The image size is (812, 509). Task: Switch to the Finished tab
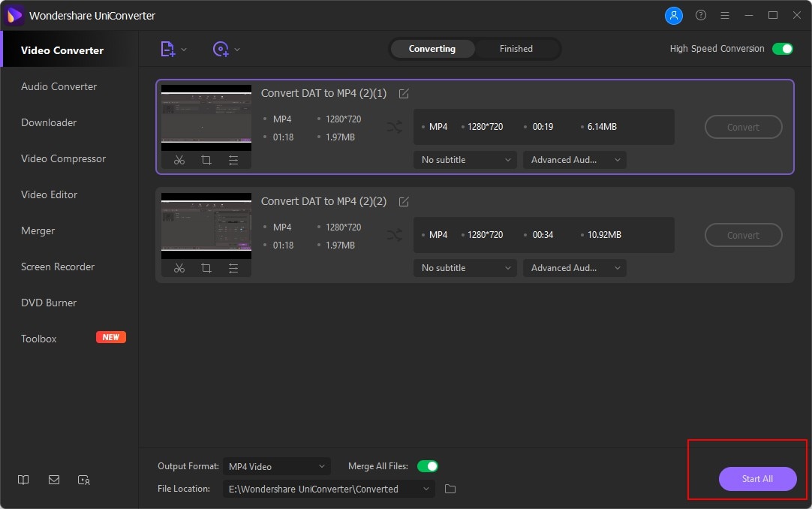pos(516,49)
